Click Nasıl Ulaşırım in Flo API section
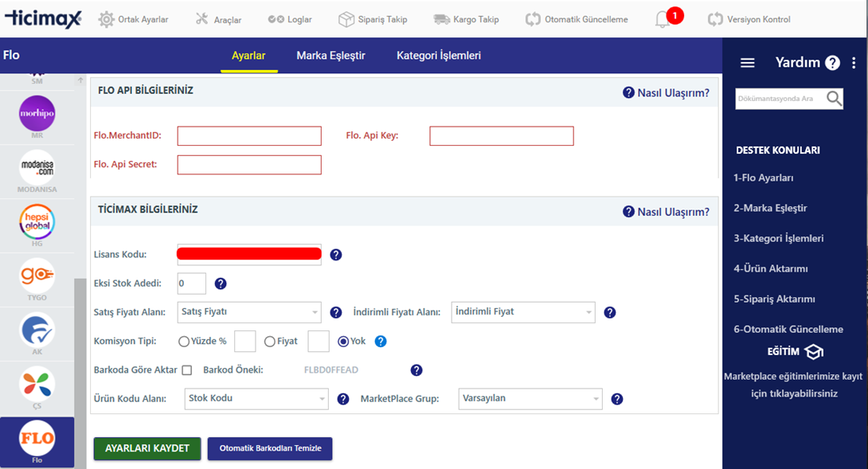This screenshot has width=868, height=469. coord(666,92)
